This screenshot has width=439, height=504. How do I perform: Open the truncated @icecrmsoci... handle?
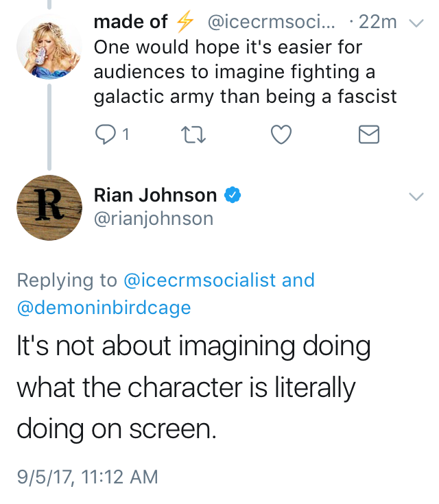[x=271, y=23]
